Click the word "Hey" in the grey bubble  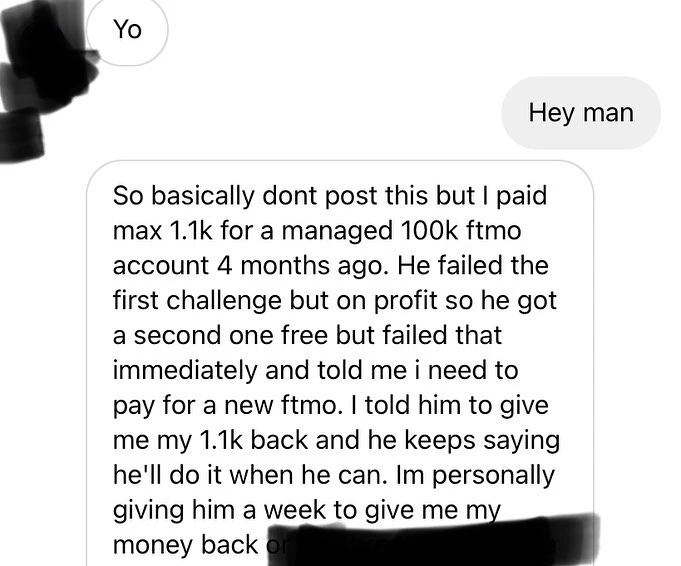[x=551, y=114]
